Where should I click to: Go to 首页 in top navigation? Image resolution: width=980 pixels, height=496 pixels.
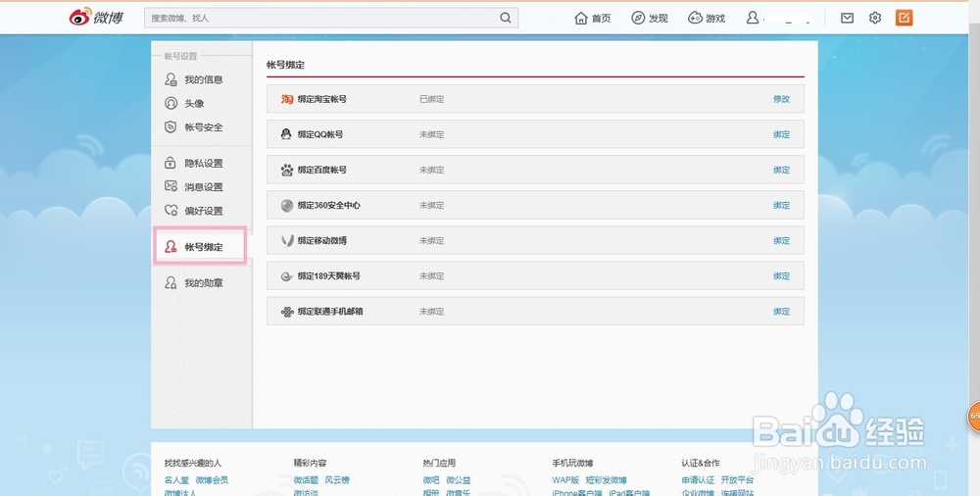(602, 19)
